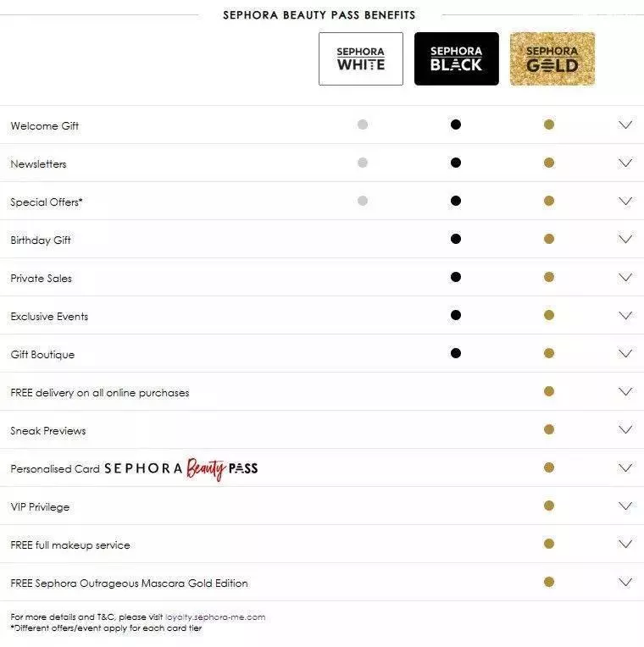Expand the Private Sales details chevron
Image resolution: width=644 pixels, height=647 pixels.
coord(625,277)
